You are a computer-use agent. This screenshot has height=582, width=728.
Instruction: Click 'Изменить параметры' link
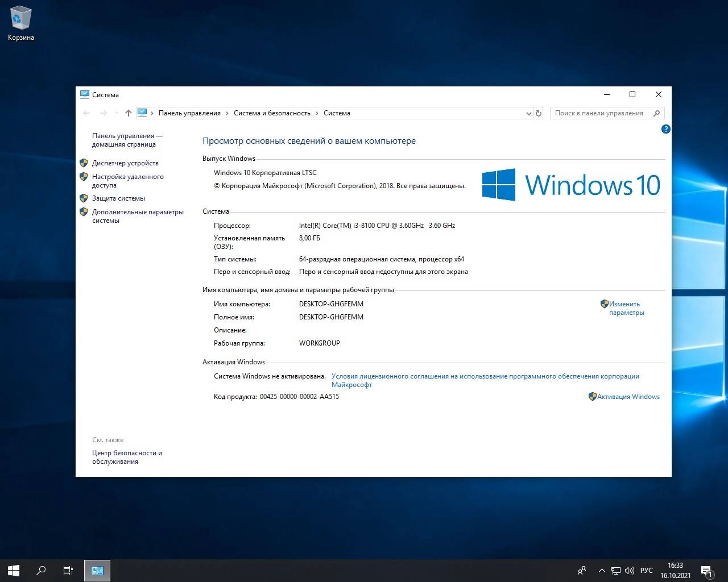[626, 308]
